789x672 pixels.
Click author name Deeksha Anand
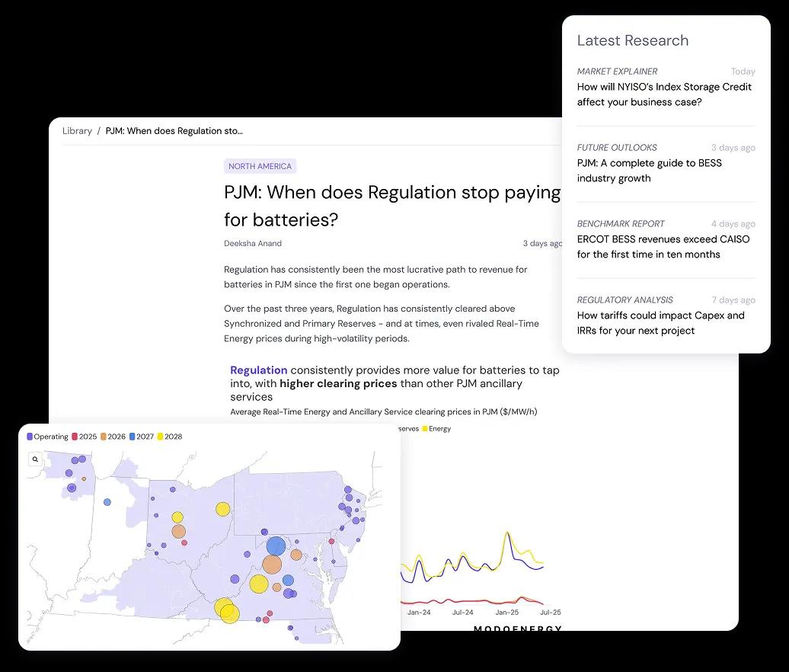251,243
